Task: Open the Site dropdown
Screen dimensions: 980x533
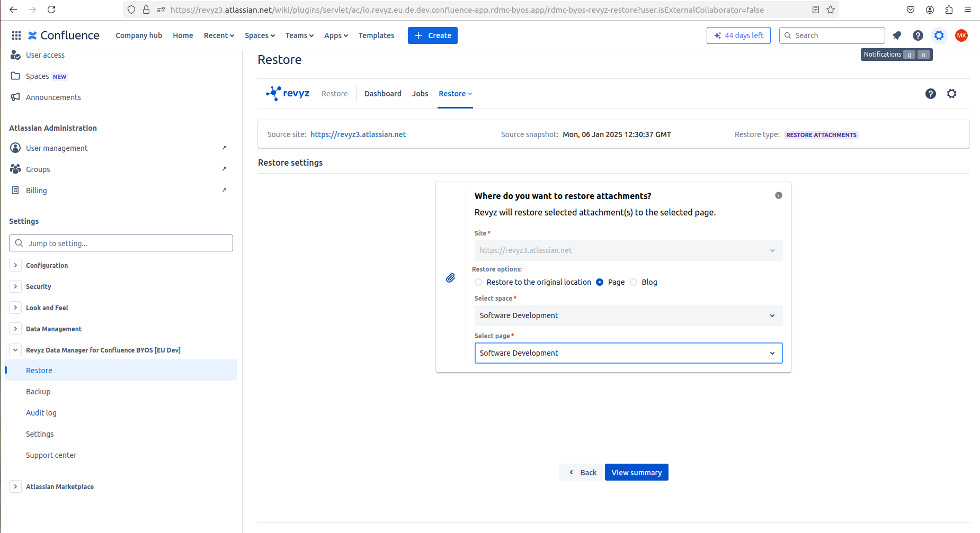Action: pyautogui.click(x=628, y=250)
